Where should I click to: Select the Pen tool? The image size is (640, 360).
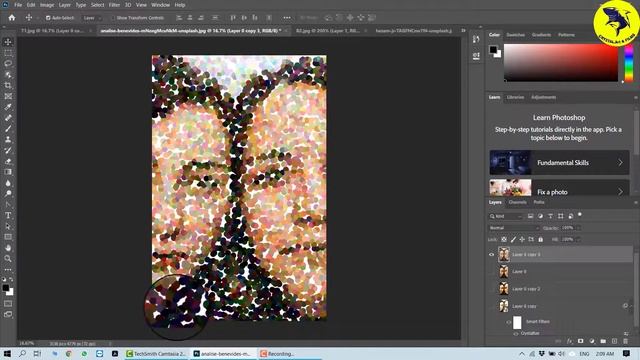point(8,204)
